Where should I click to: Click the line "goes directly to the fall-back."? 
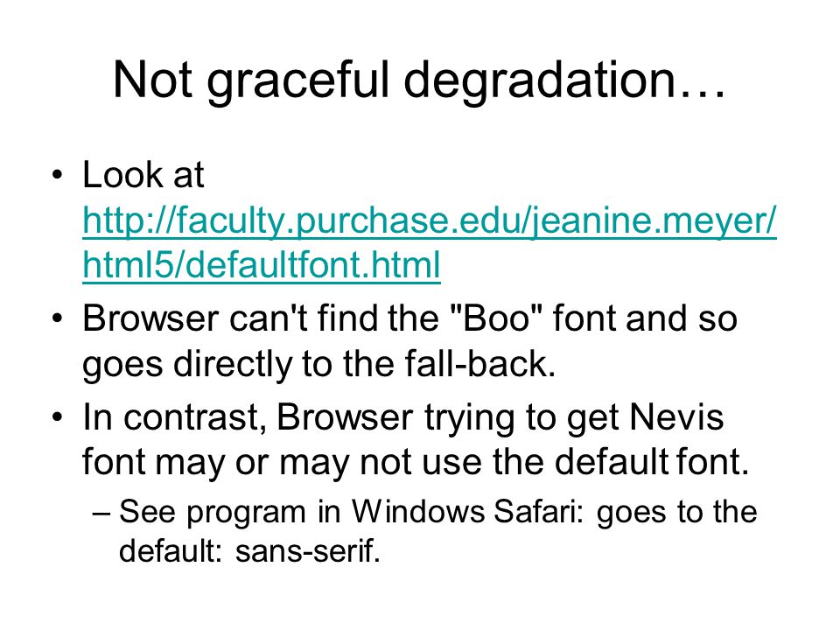[x=319, y=364]
